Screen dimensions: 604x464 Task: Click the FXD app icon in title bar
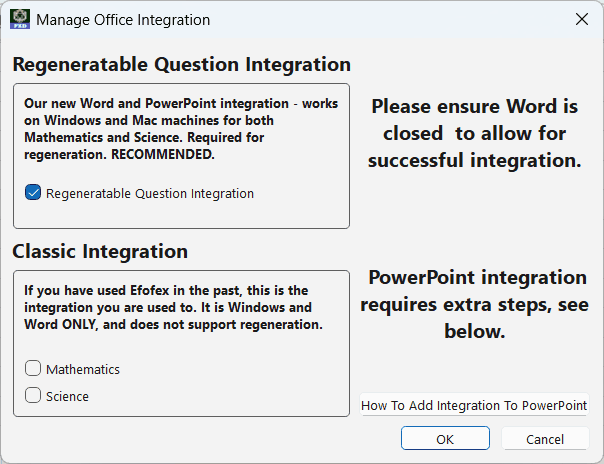tap(19, 19)
